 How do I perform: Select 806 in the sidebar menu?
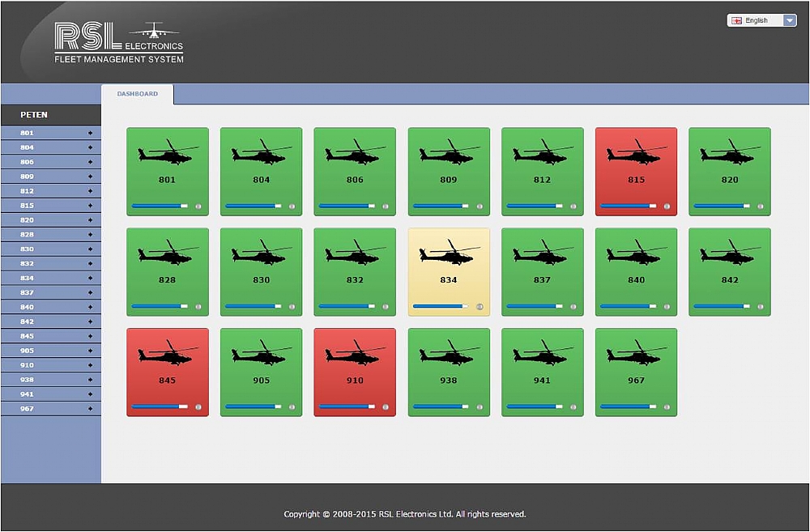pyautogui.click(x=51, y=162)
